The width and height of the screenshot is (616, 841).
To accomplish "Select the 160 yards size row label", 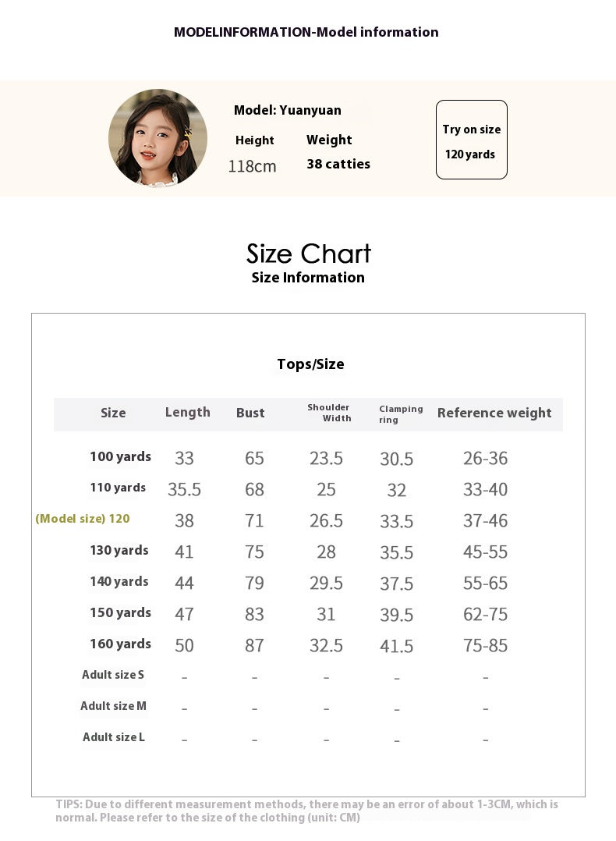I will pyautogui.click(x=120, y=644).
